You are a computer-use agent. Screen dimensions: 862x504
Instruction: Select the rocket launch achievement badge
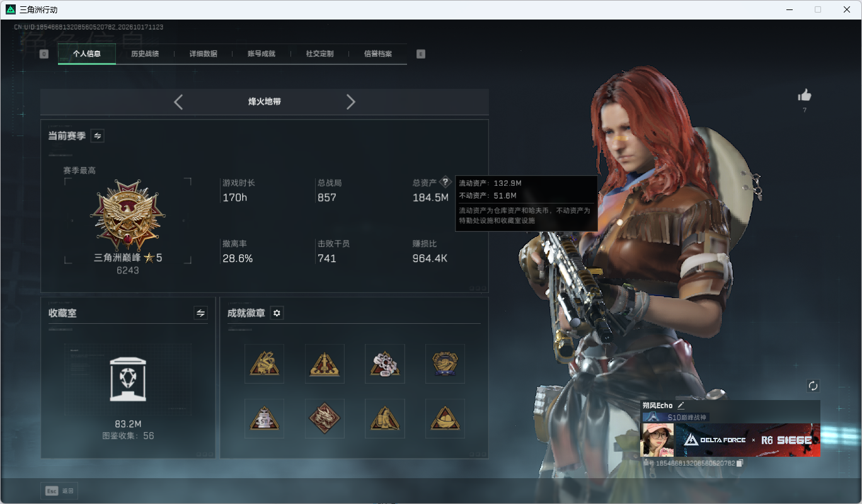click(x=325, y=364)
